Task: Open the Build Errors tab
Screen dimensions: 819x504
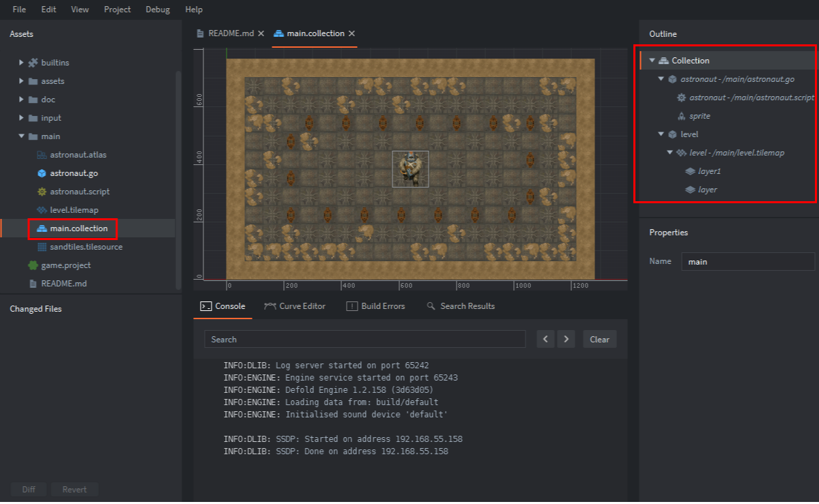Action: point(376,306)
